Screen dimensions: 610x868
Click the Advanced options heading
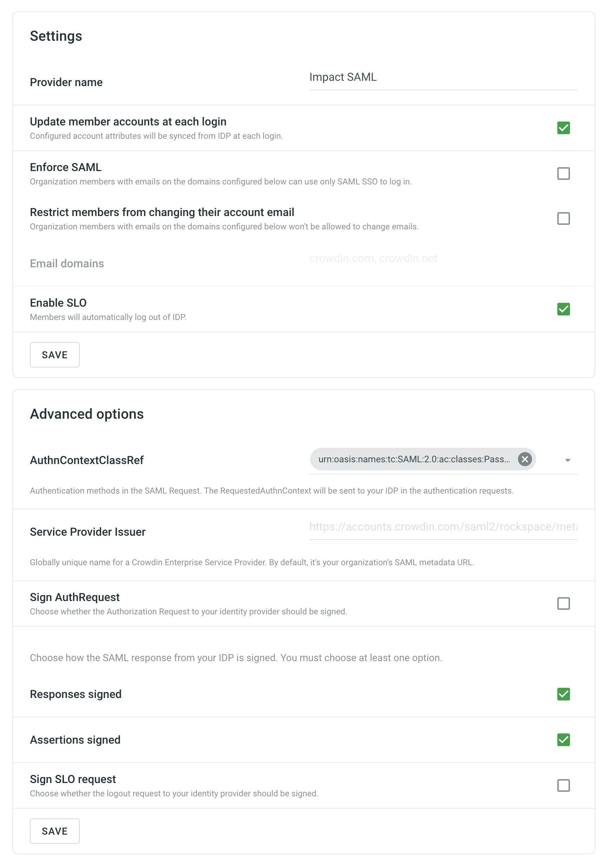(x=86, y=414)
